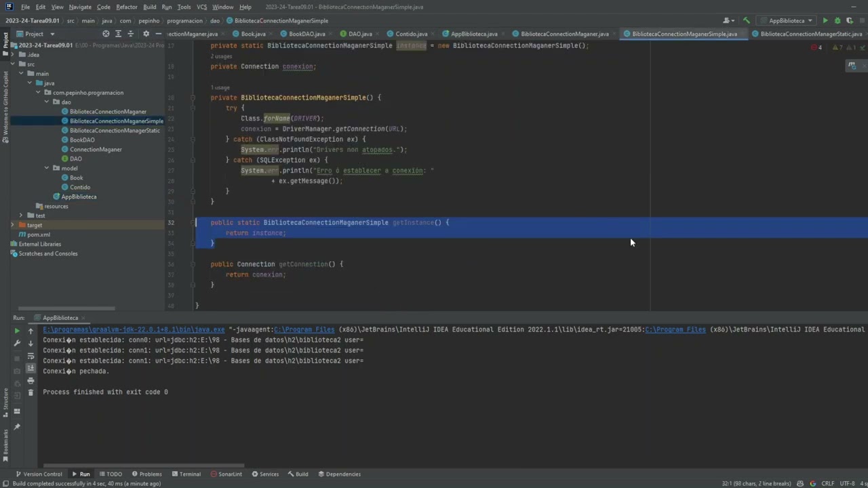
Task: Open the File menu
Action: (25, 7)
